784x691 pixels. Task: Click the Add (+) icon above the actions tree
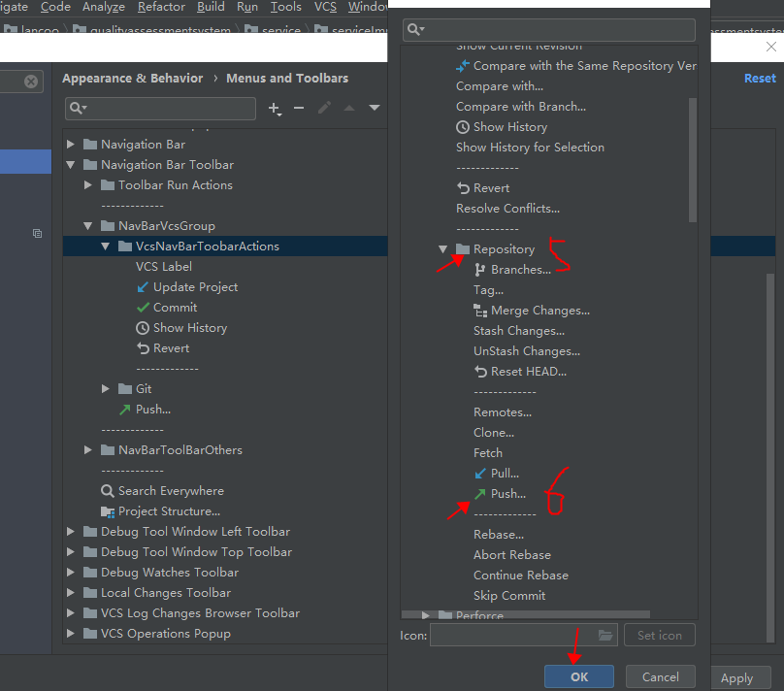pyautogui.click(x=275, y=109)
